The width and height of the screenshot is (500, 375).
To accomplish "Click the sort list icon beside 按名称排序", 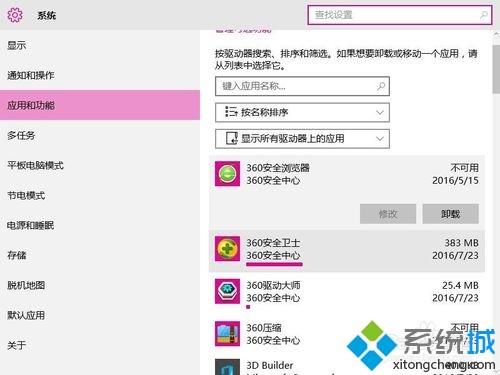I will (x=231, y=112).
